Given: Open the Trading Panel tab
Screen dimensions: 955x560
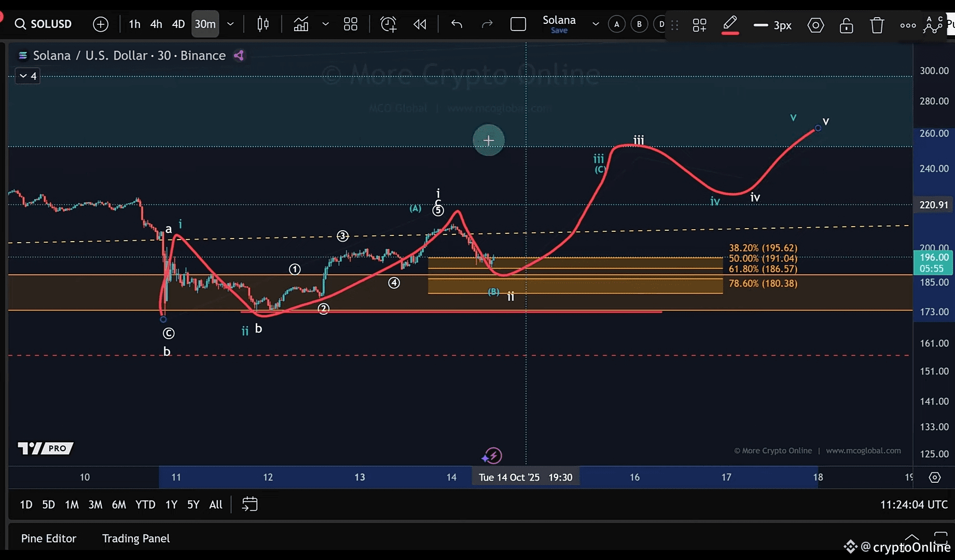Looking at the screenshot, I should pyautogui.click(x=136, y=538).
